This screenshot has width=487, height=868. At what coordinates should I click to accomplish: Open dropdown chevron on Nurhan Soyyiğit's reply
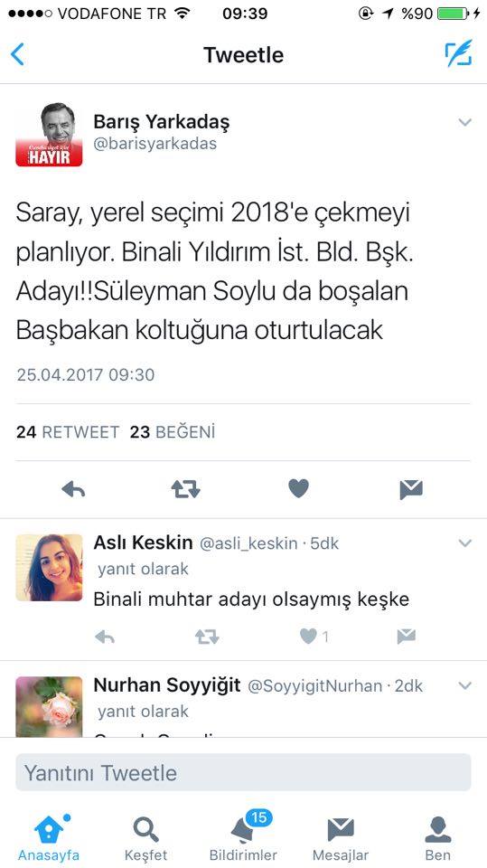[464, 686]
